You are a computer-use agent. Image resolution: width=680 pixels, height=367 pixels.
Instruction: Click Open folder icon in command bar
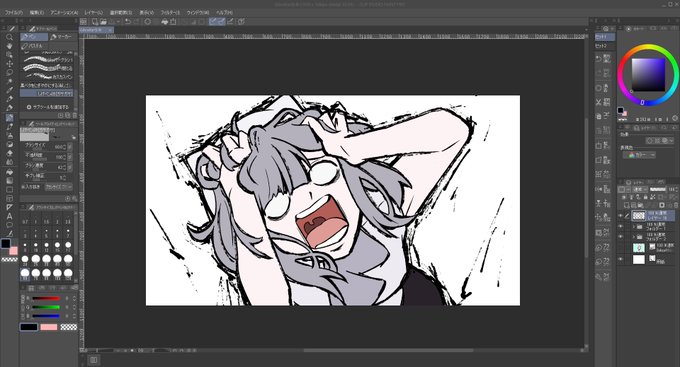click(x=104, y=21)
